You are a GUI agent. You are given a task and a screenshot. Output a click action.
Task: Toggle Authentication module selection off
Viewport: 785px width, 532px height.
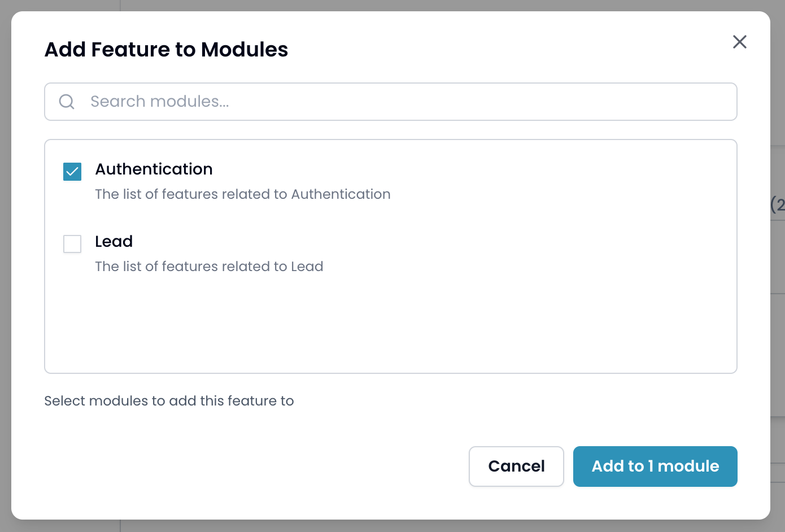click(x=72, y=171)
